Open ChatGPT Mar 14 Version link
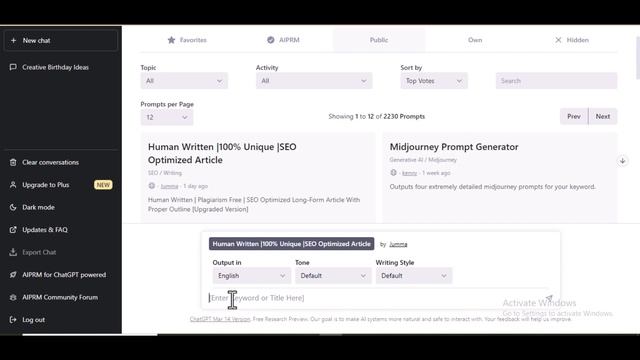640x360 pixels. [220, 319]
